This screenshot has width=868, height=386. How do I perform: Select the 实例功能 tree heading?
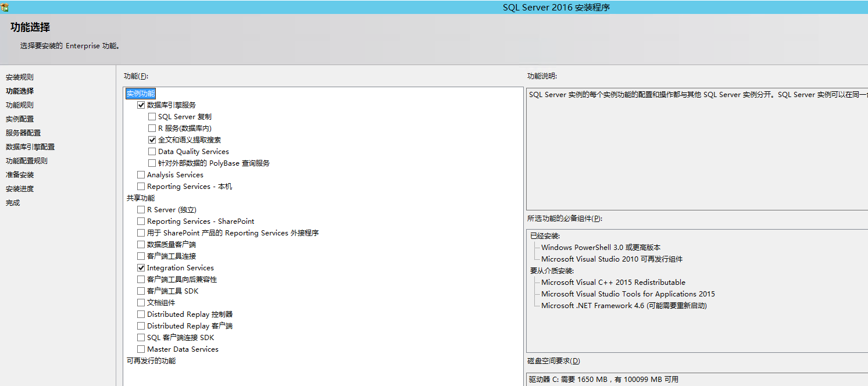[x=141, y=94]
